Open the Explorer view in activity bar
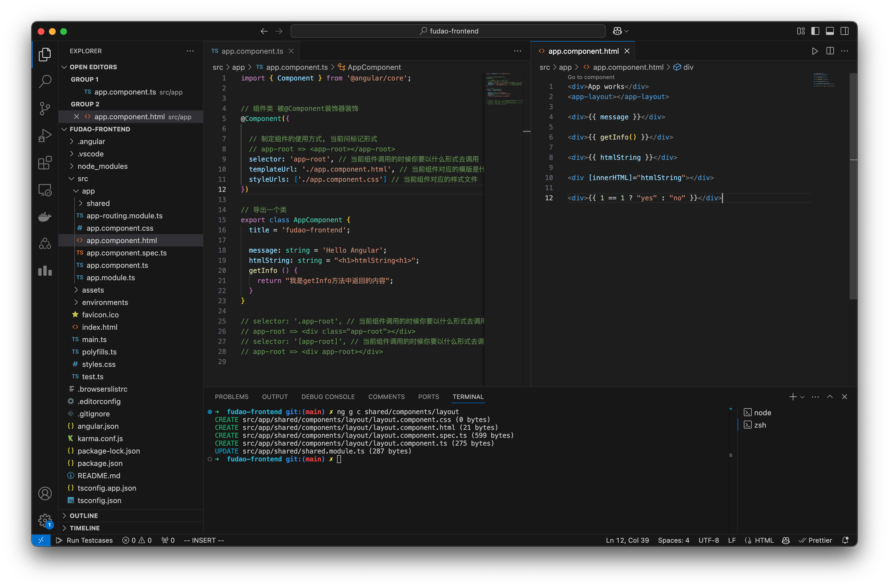Screen dimensions: 889x588 point(45,54)
